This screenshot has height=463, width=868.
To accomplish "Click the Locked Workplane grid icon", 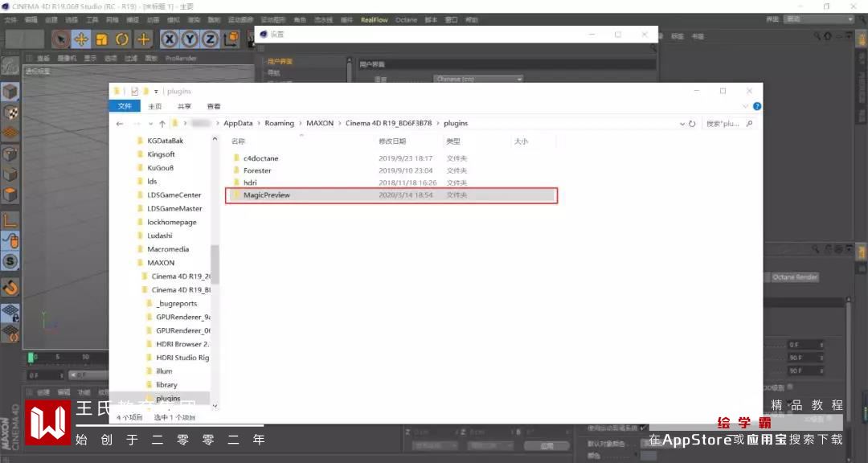I will click(x=10, y=313).
